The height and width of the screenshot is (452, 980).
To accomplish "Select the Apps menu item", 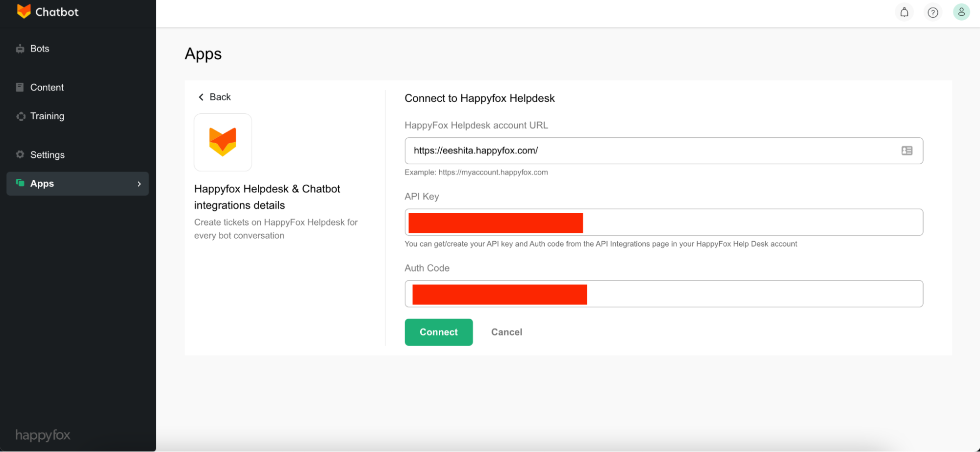I will 77,183.
